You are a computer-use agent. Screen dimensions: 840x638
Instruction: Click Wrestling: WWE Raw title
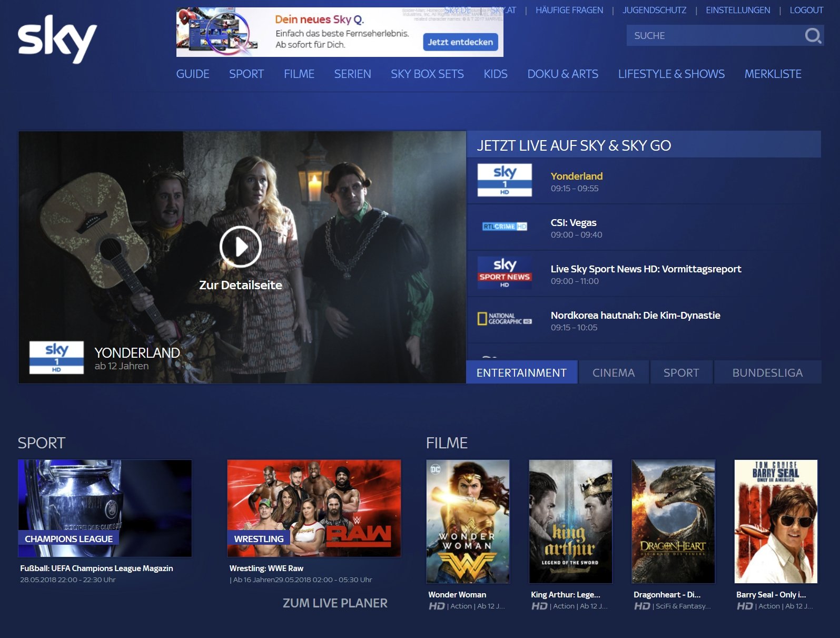pyautogui.click(x=266, y=568)
